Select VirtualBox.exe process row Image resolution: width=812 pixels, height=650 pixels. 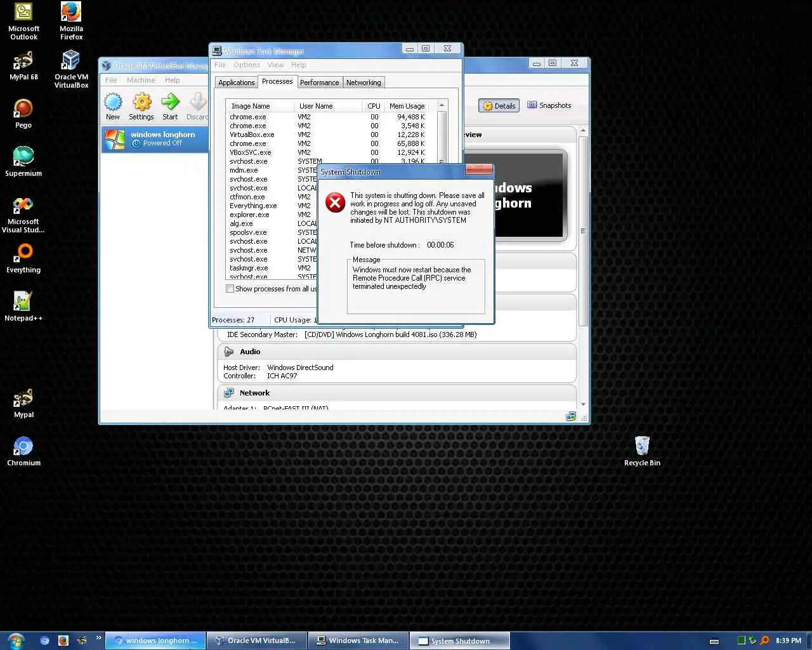[x=327, y=135]
